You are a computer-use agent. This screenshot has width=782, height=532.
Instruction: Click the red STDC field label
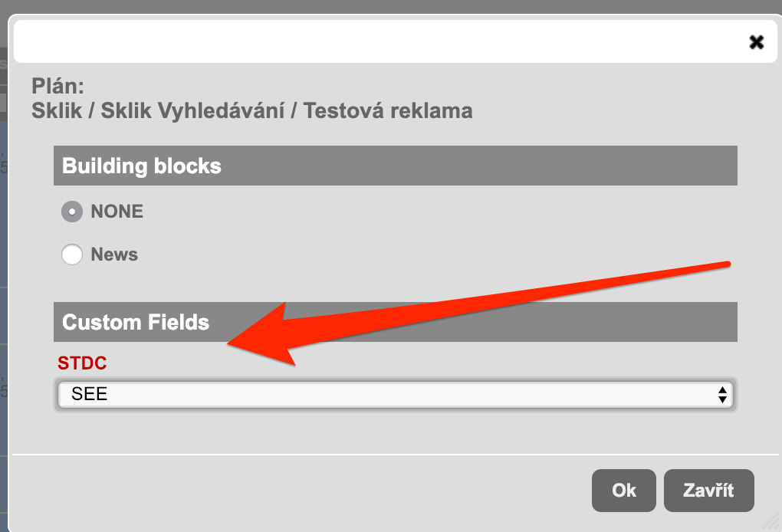tap(82, 363)
